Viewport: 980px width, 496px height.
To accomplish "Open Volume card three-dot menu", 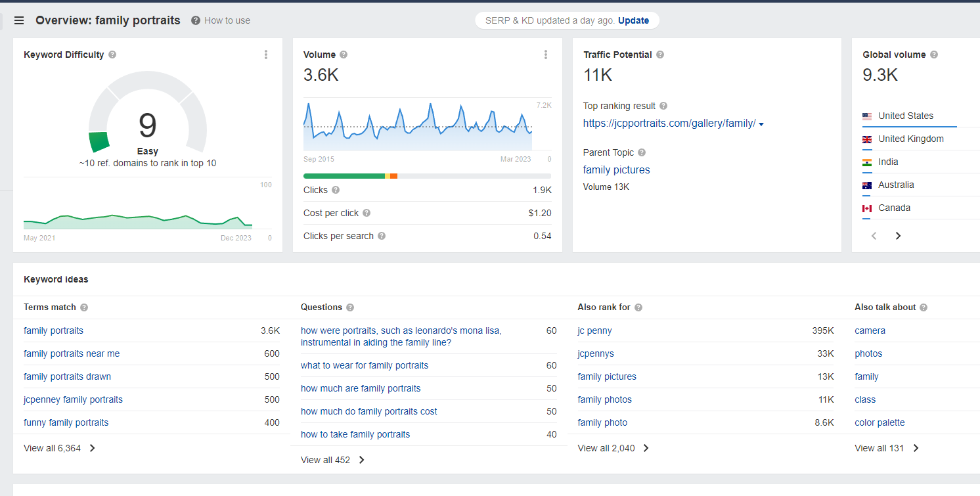I will [x=545, y=55].
